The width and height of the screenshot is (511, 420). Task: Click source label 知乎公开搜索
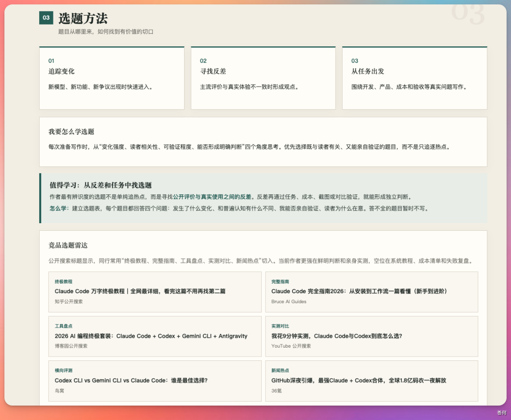[x=69, y=302]
